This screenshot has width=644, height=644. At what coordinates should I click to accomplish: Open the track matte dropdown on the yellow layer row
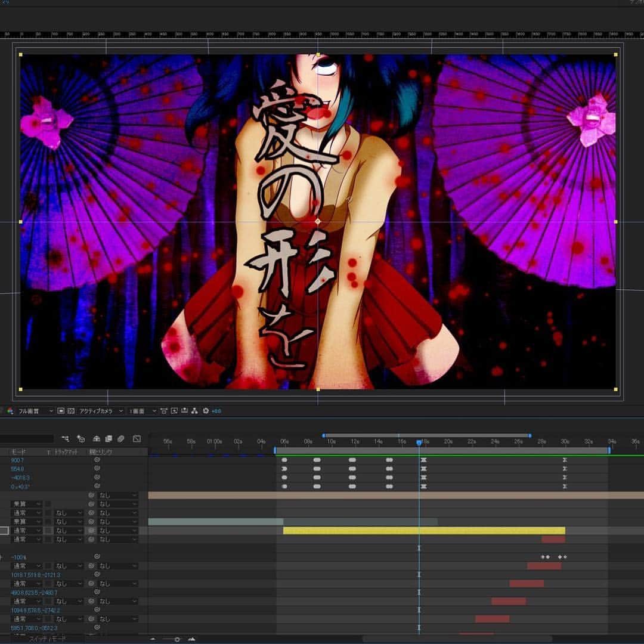(69, 531)
